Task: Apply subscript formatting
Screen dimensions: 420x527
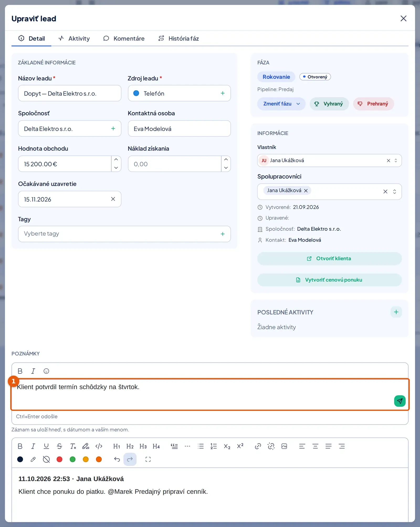Action: [x=227, y=446]
